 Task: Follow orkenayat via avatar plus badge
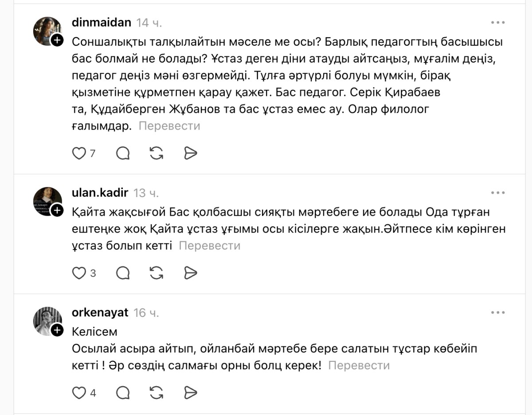click(57, 330)
